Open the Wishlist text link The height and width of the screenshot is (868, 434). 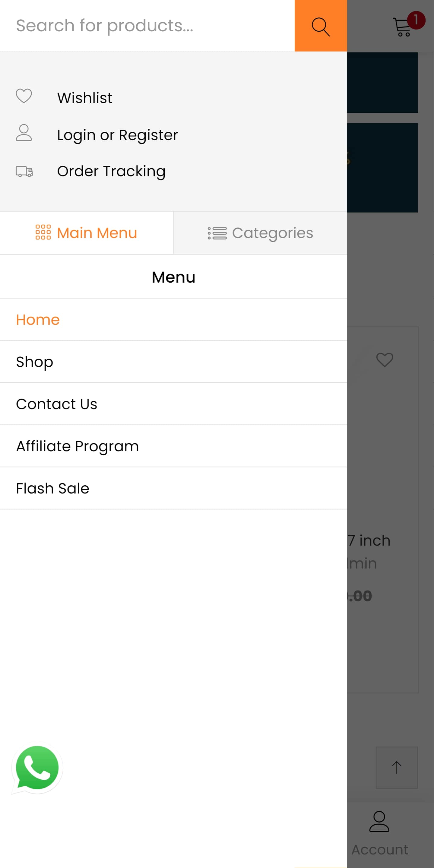tap(85, 98)
